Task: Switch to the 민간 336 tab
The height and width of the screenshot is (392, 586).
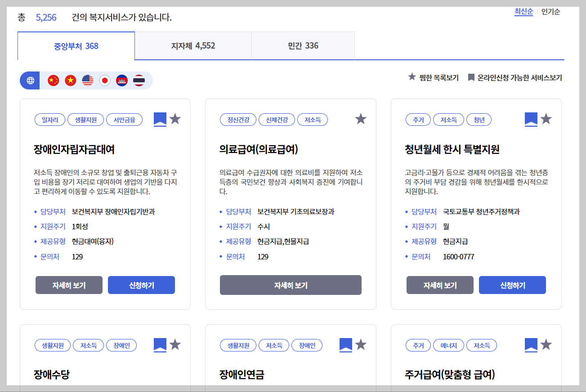Action: 303,46
